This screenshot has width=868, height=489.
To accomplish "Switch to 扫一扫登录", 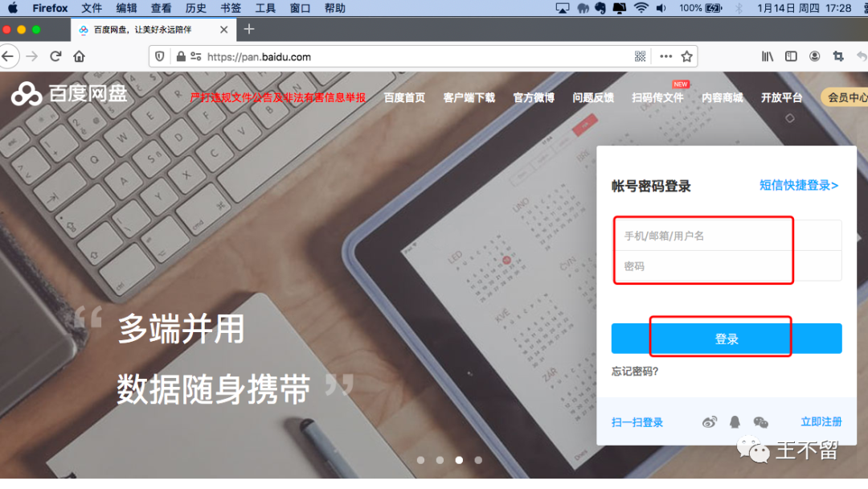I will [637, 422].
